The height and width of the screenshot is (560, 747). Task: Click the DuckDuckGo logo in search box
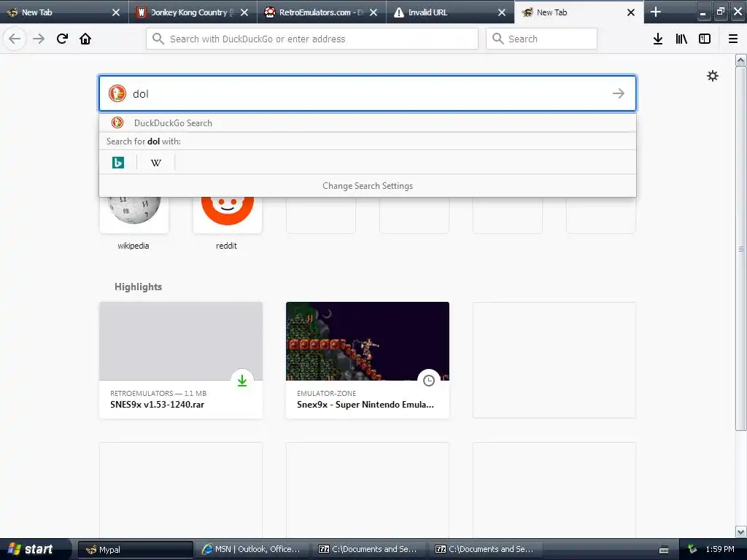coord(117,93)
